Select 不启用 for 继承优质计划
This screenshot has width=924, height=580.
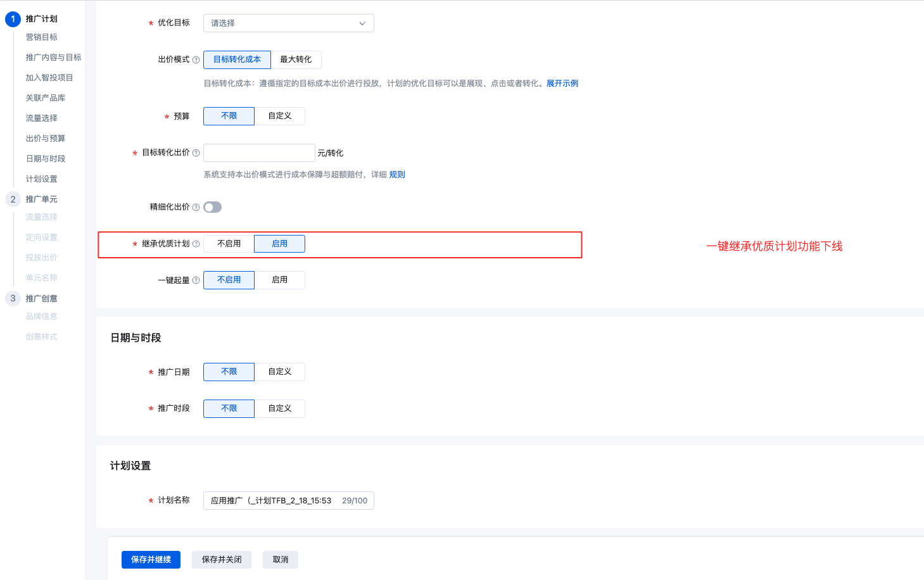pos(229,244)
